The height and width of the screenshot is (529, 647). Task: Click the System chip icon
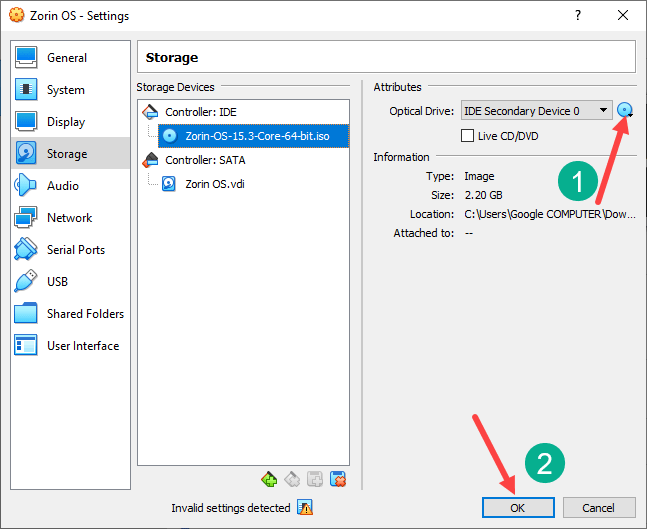coord(26,89)
